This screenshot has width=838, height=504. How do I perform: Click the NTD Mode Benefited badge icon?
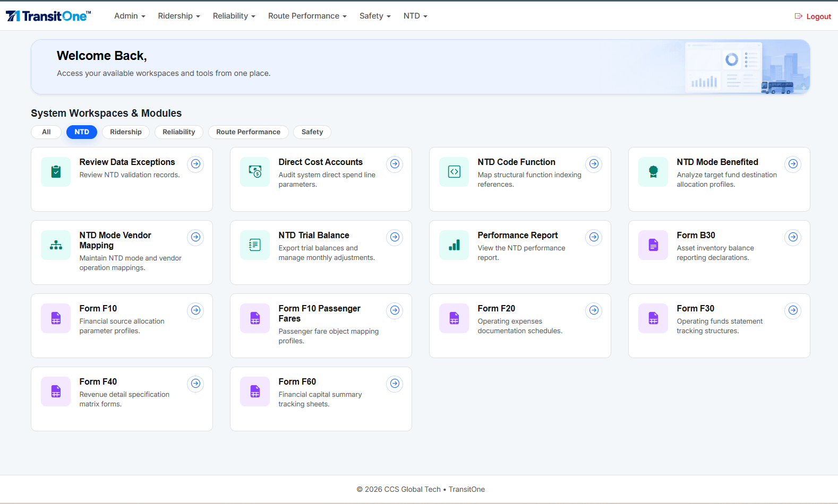[x=653, y=172]
